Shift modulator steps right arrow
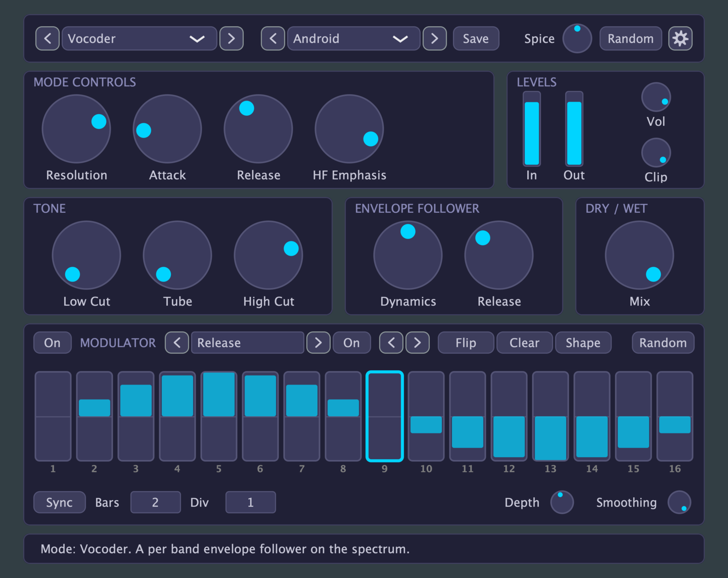728x578 pixels. pyautogui.click(x=418, y=343)
